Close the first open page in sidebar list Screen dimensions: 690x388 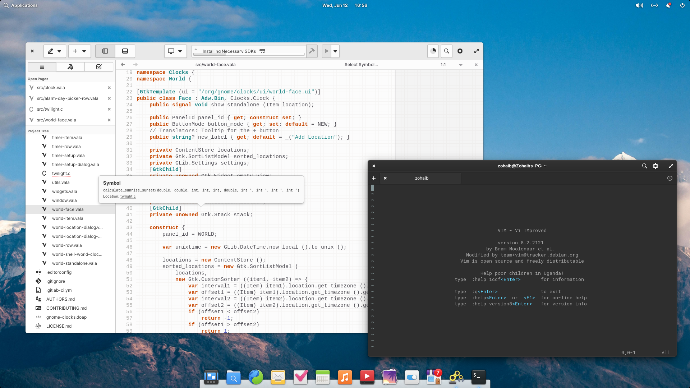(109, 88)
